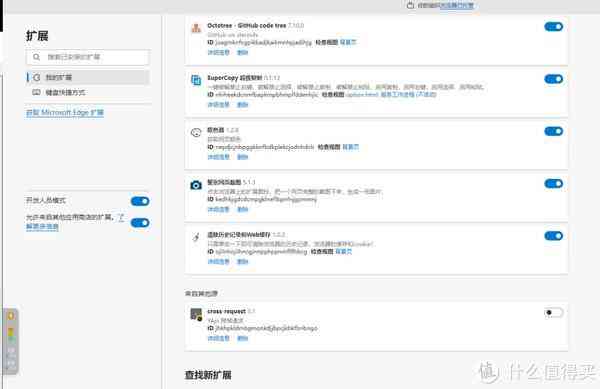Open SuperCopy option.html inspect view
600x389 pixels.
click(362, 94)
